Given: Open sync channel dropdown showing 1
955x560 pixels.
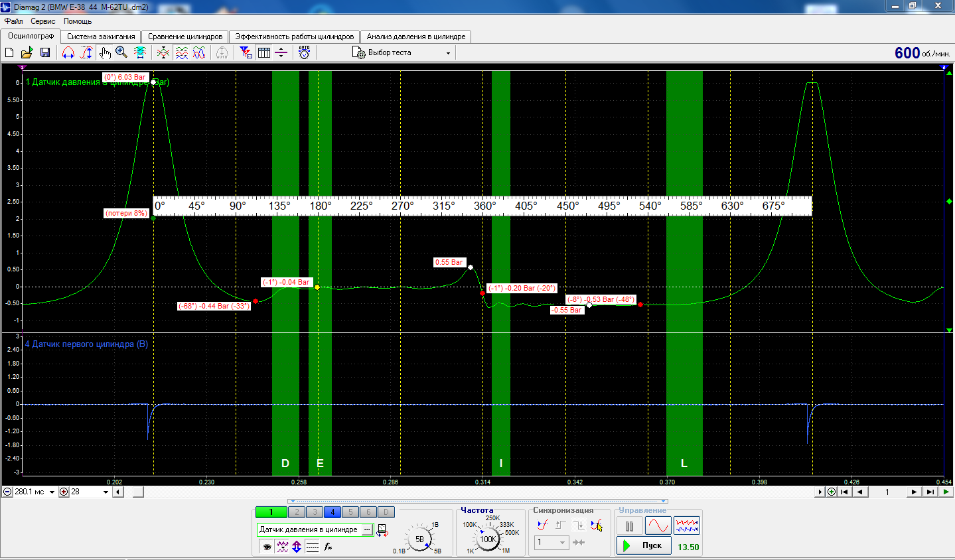Looking at the screenshot, I should coord(552,542).
